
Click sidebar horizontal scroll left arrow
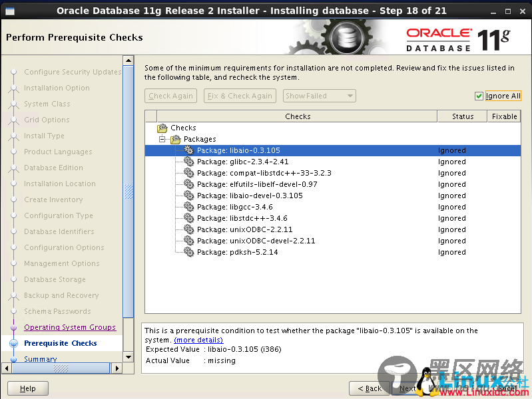[7, 368]
